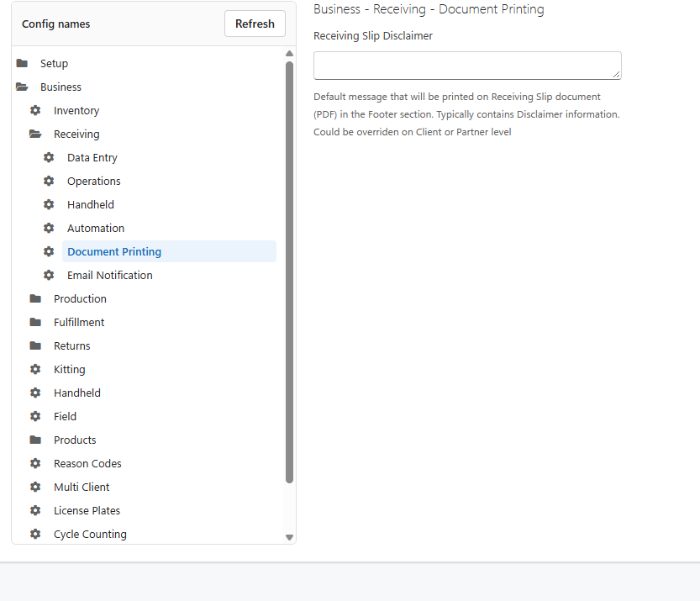Open the Inventory config
The width and height of the screenshot is (700, 601).
pos(76,111)
